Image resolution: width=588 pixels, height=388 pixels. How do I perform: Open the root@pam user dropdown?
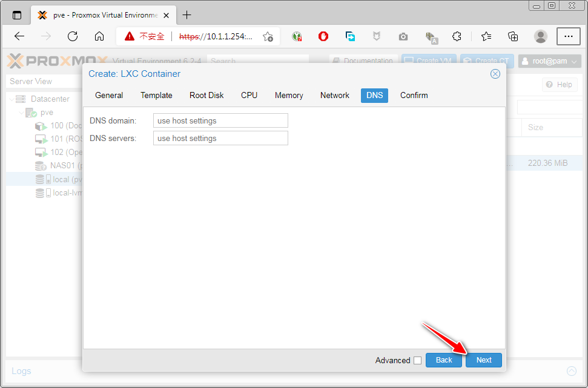pyautogui.click(x=550, y=61)
